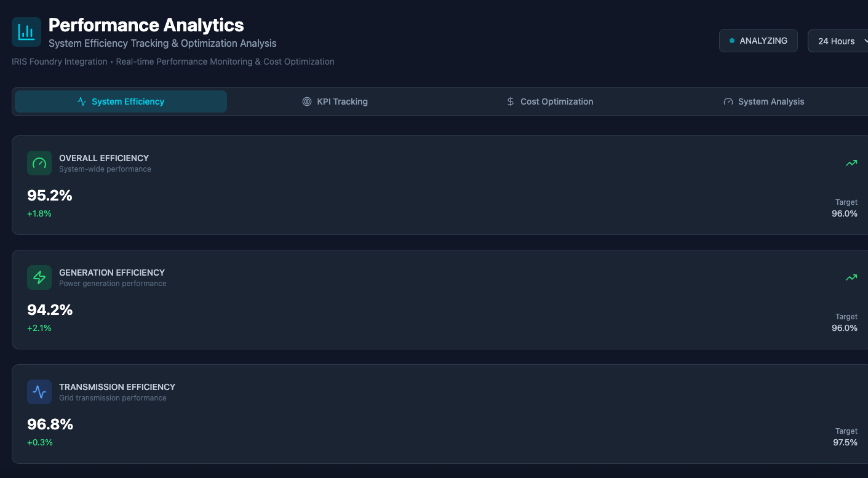The height and width of the screenshot is (478, 868).
Task: Click the 95.2% overall efficiency value
Action: (50, 196)
